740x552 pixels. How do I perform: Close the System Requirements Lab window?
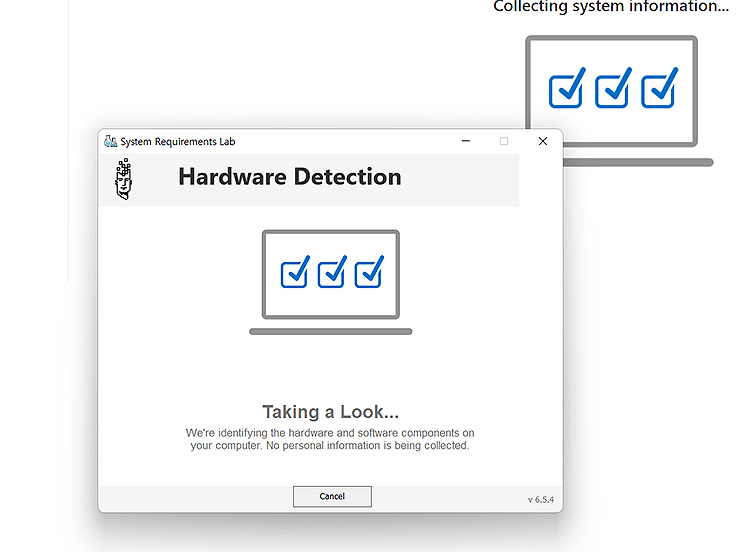click(543, 141)
